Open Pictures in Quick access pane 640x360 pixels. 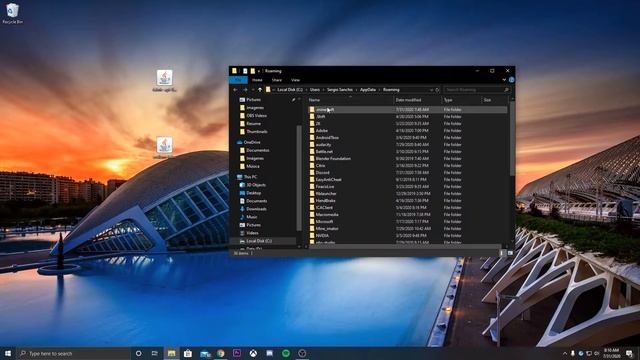pos(253,100)
